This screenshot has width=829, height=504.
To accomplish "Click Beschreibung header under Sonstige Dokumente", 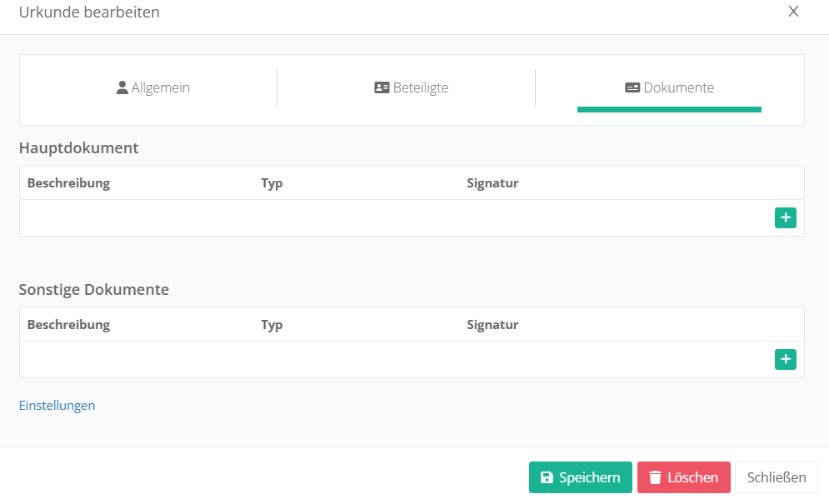I will point(68,325).
